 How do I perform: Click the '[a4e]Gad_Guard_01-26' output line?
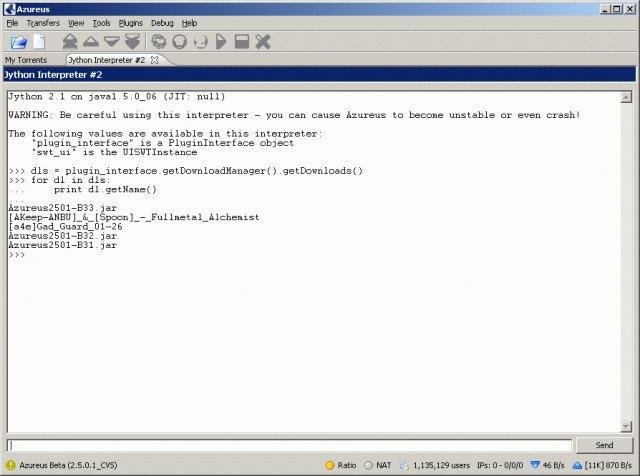(x=65, y=227)
